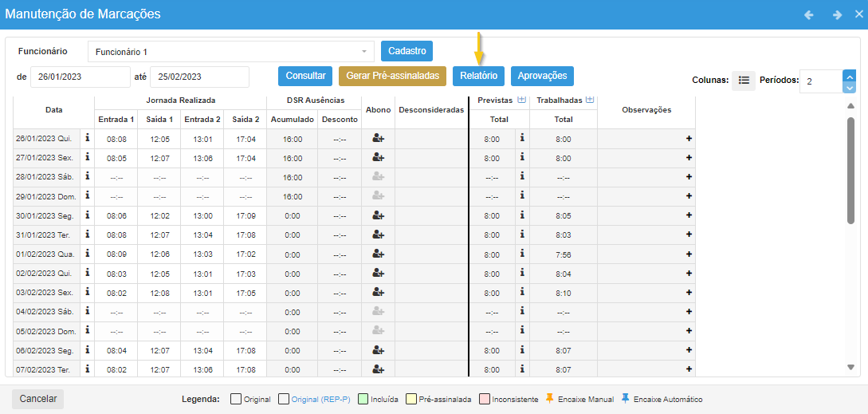Increase Períodos value with up arrow
The image size is (868, 414).
[849, 77]
